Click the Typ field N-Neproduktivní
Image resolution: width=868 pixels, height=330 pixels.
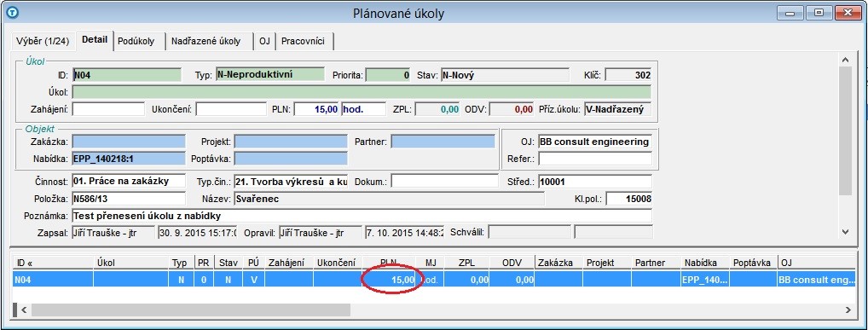[269, 75]
